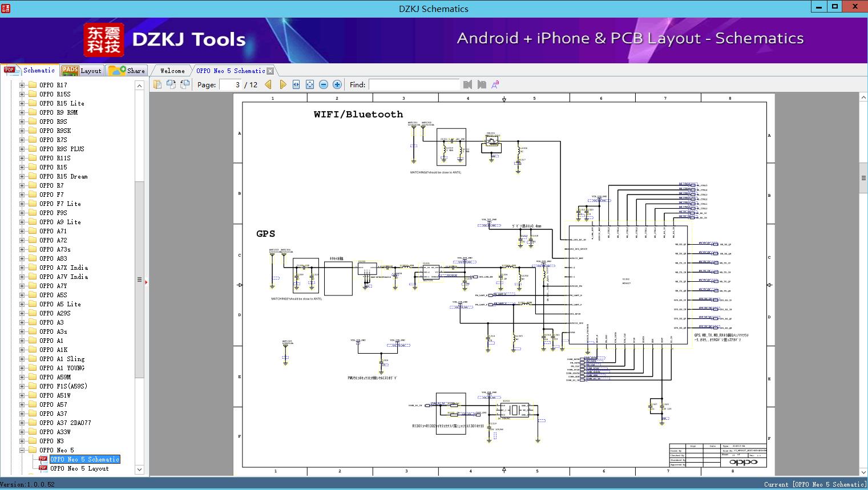The width and height of the screenshot is (868, 490).
Task: Select OPPO A59M tree item
Action: [55, 377]
